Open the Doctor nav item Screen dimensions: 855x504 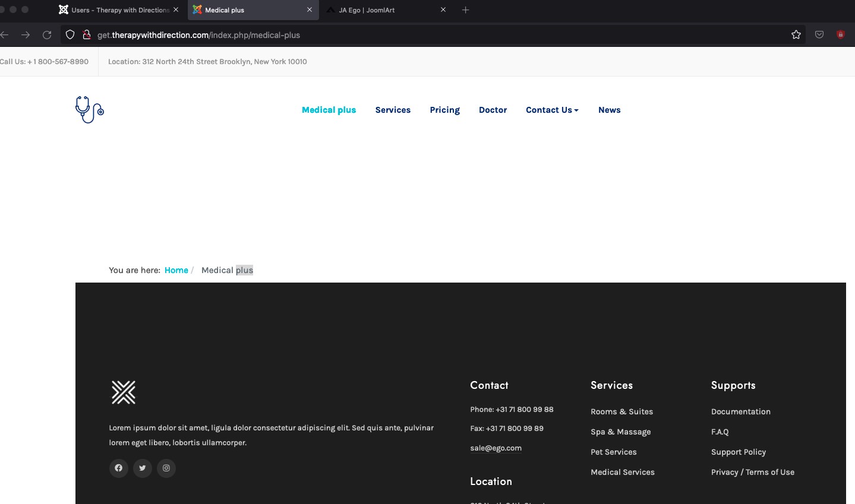click(493, 110)
